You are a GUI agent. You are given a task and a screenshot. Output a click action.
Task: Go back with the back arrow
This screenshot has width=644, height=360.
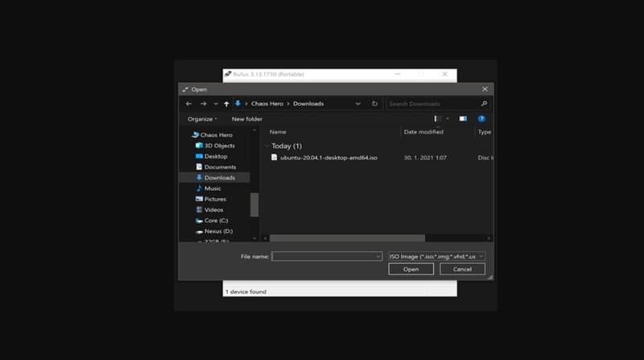point(188,104)
